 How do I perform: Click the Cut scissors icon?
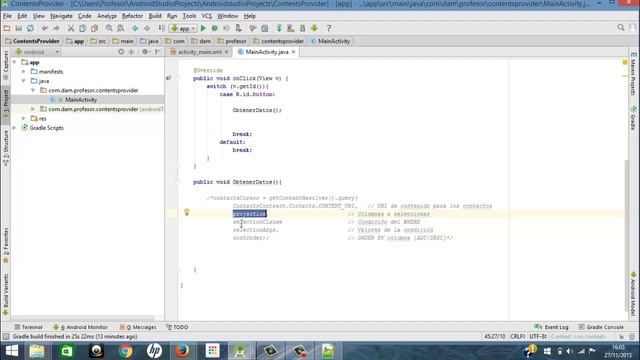[x=71, y=28]
